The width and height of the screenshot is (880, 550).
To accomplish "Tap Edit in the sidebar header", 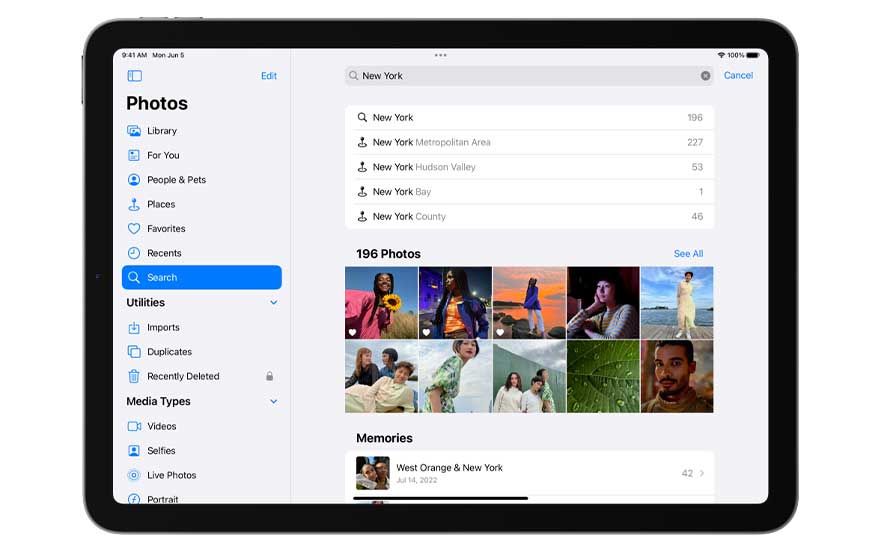I will [269, 76].
